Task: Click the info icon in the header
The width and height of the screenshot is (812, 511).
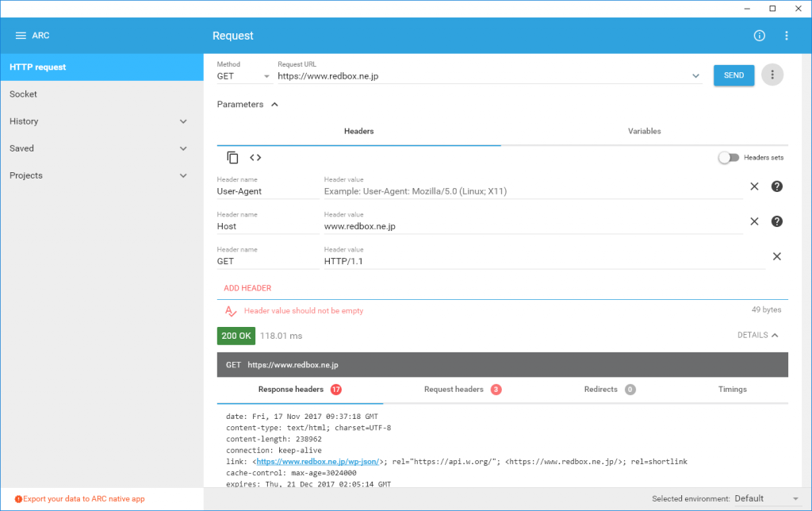Action: (x=759, y=36)
